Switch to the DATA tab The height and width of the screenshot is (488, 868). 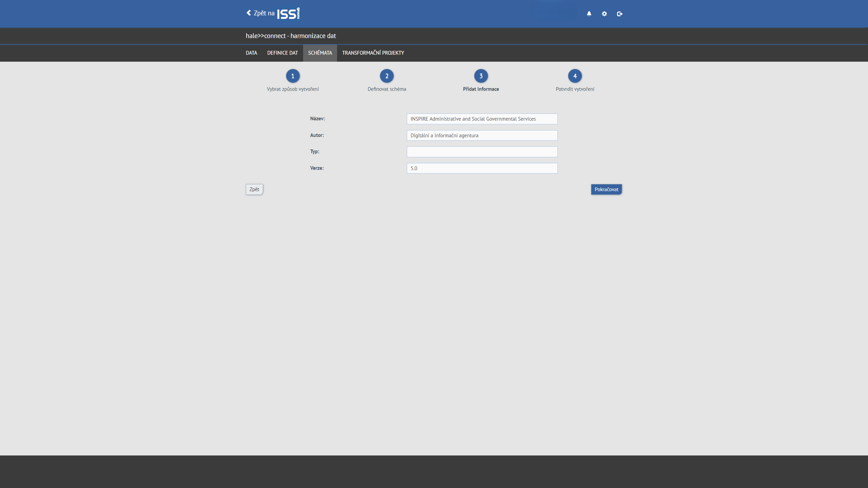coord(251,53)
